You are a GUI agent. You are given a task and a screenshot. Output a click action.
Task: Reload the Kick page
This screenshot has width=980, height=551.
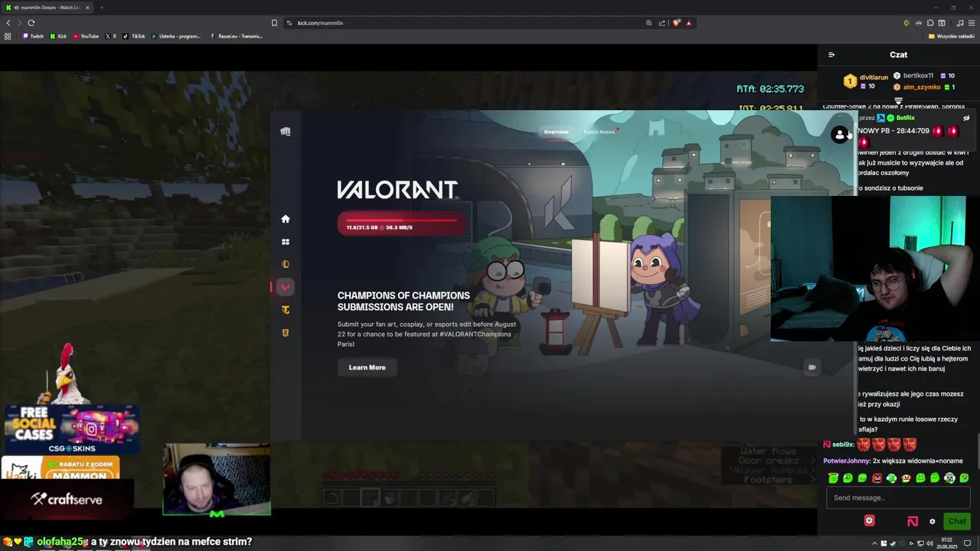tap(31, 23)
